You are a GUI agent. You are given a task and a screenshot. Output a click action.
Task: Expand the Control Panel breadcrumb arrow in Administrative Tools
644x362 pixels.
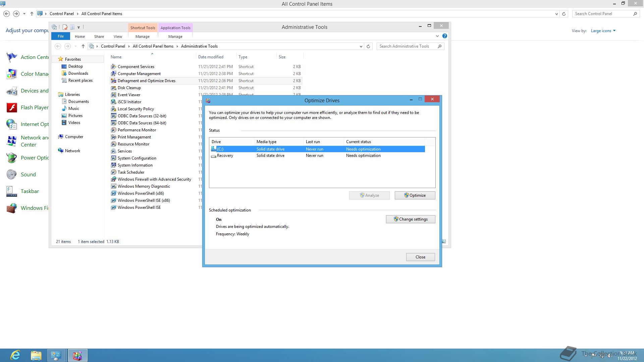pos(129,46)
